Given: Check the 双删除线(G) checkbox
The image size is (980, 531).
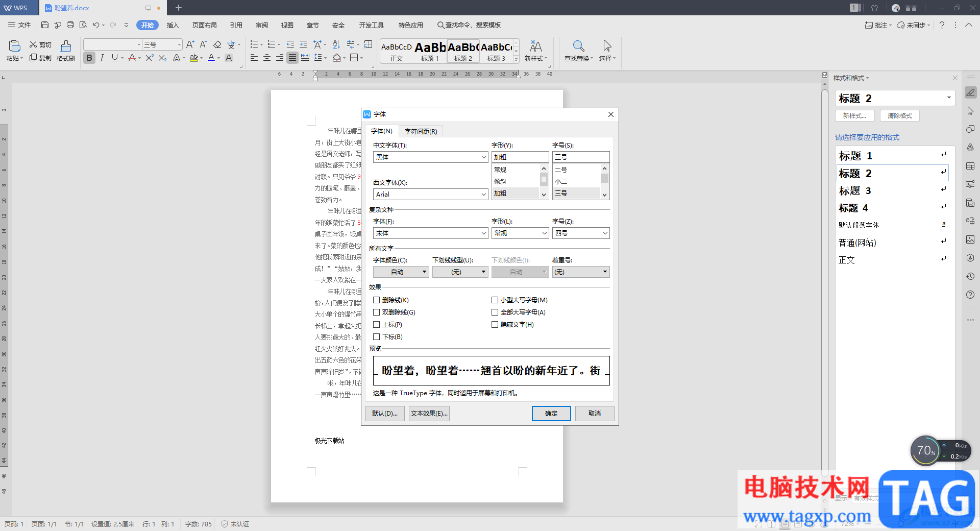Looking at the screenshot, I should click(376, 312).
